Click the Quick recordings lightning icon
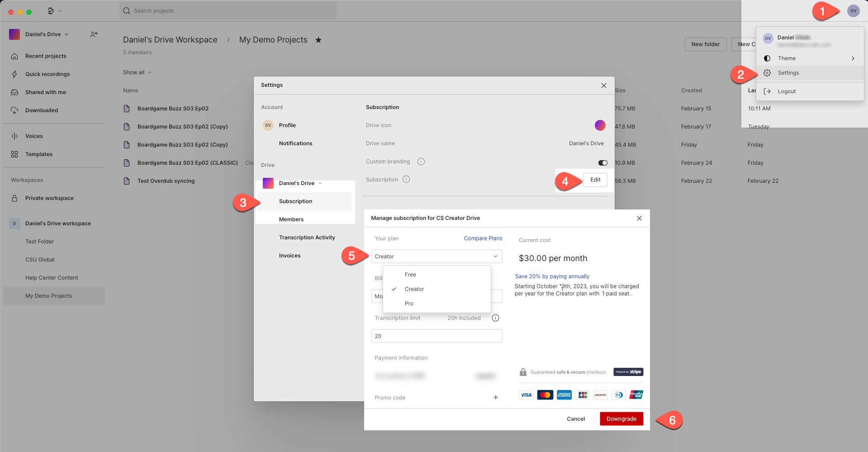 tap(14, 74)
